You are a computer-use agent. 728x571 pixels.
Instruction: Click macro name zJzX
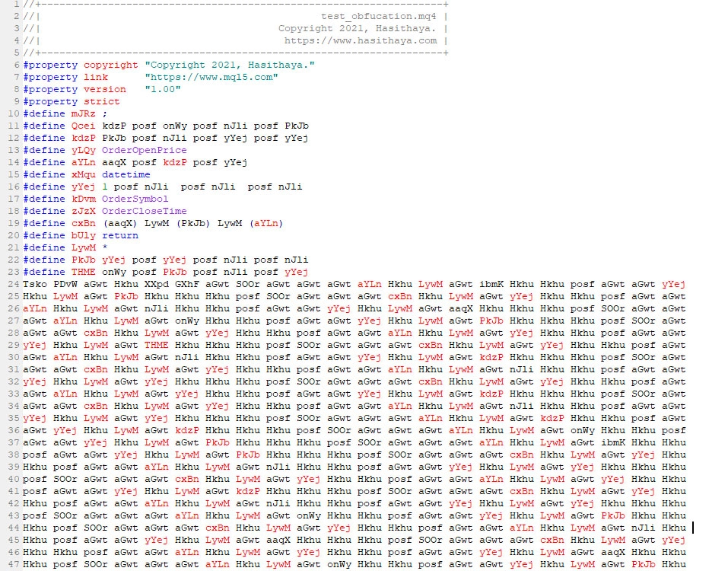(x=84, y=211)
